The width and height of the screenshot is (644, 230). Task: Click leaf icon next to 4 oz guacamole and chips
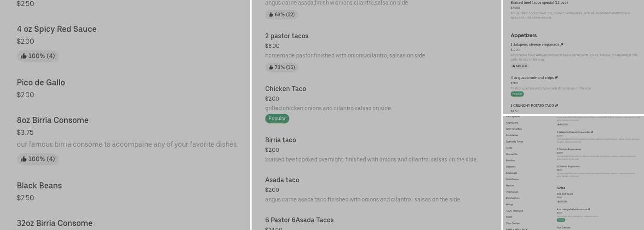[x=557, y=78]
